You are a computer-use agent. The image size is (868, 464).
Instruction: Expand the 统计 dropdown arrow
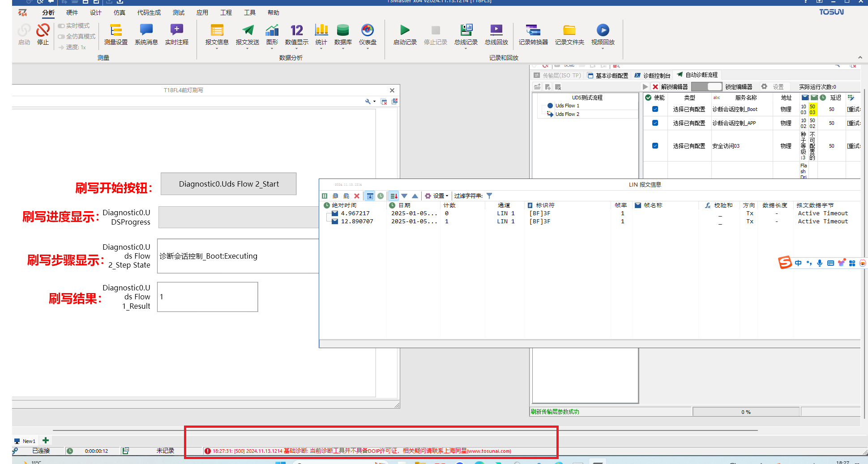(321, 48)
